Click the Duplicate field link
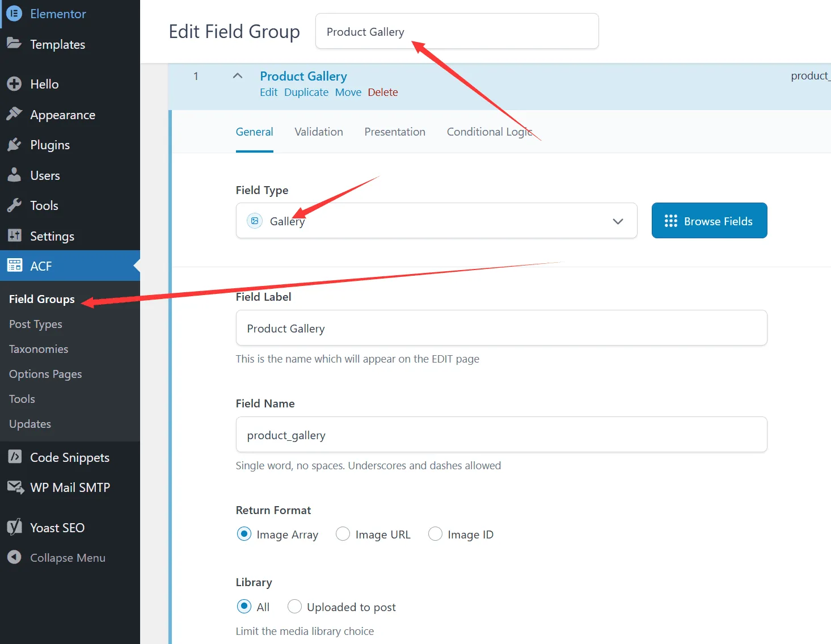The height and width of the screenshot is (644, 831). [x=306, y=92]
